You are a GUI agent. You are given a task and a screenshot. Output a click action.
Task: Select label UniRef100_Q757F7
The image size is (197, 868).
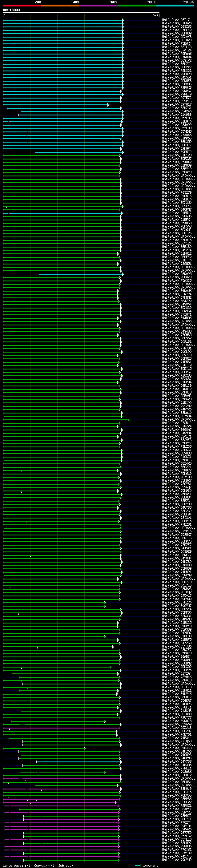point(177,544)
